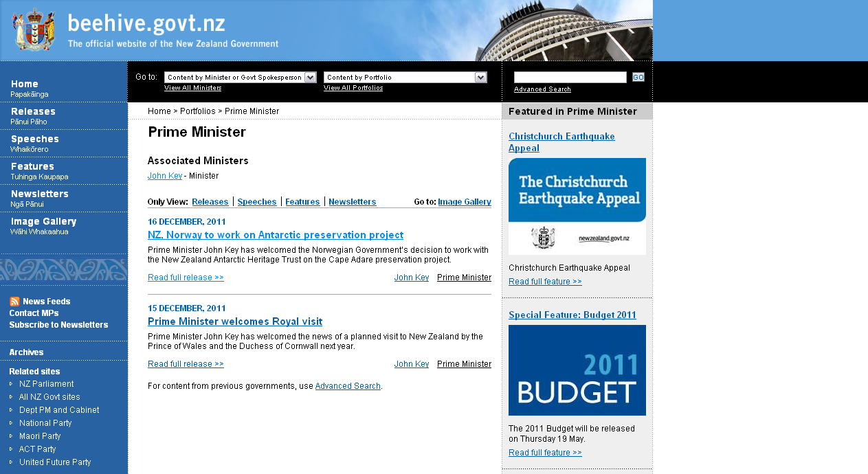
Task: Click Prime Minister tag on Royal visit article
Action: [464, 364]
